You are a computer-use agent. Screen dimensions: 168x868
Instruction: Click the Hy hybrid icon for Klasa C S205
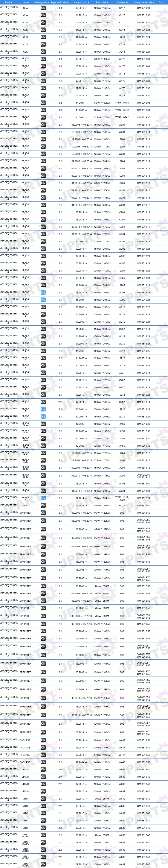pos(43,300)
